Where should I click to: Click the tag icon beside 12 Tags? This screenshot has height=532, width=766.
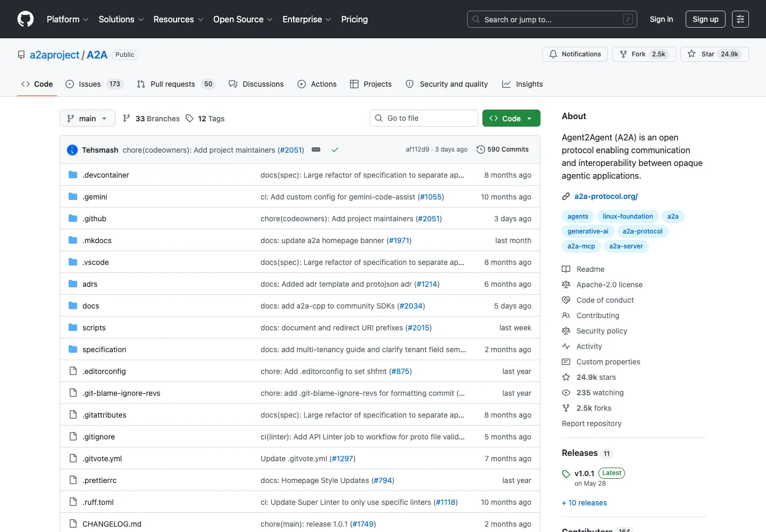pyautogui.click(x=189, y=119)
